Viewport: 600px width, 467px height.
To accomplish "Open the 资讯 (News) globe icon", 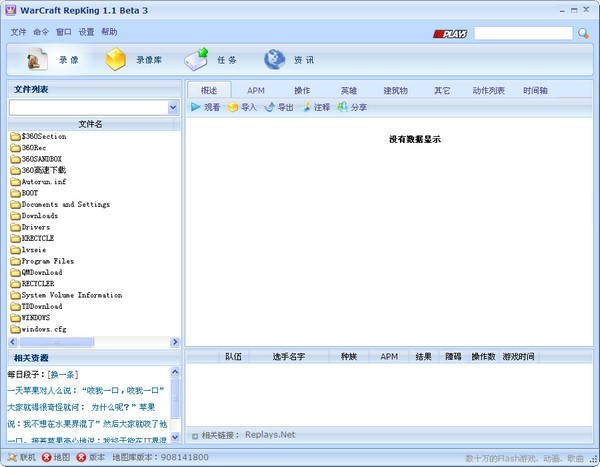I will tap(274, 60).
